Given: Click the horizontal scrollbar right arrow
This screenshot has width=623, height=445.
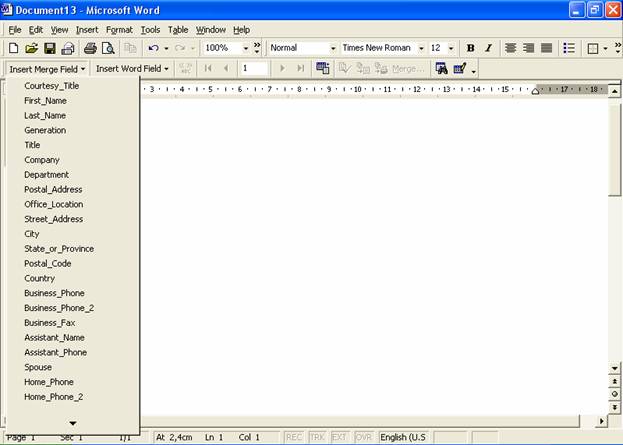Looking at the screenshot, I should click(602, 421).
